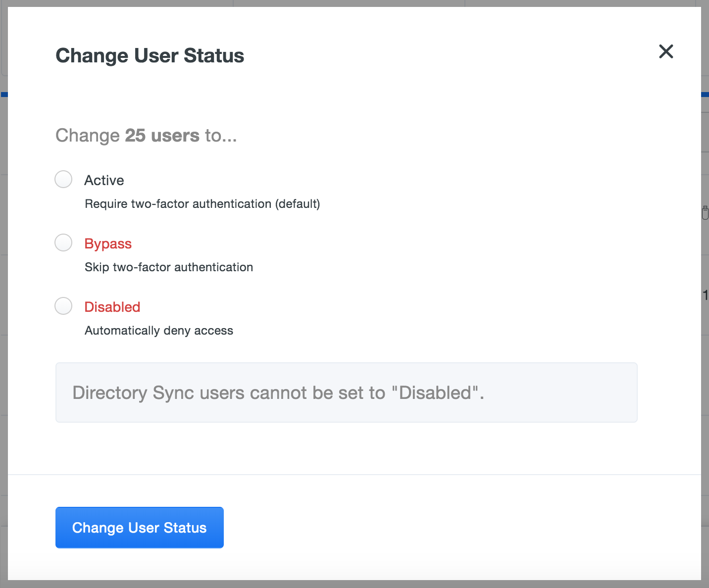Image resolution: width=709 pixels, height=588 pixels.
Task: Select the Disabled status option
Action: tap(63, 306)
